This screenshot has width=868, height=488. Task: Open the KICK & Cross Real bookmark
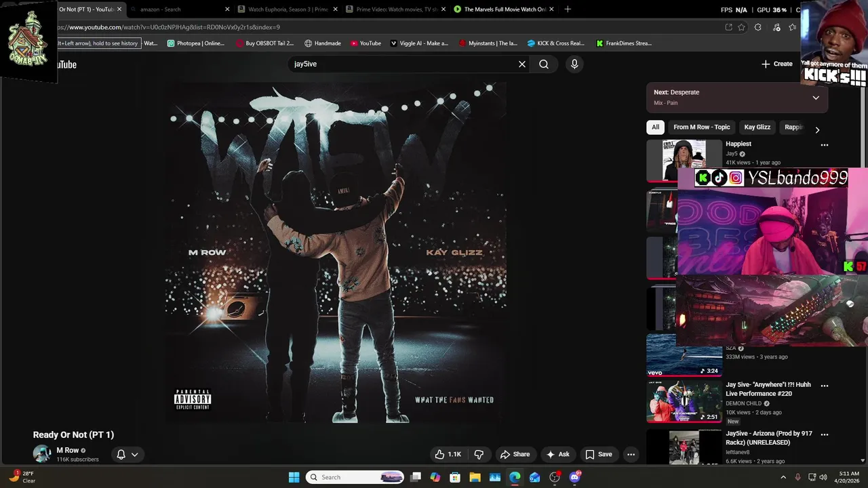556,43
